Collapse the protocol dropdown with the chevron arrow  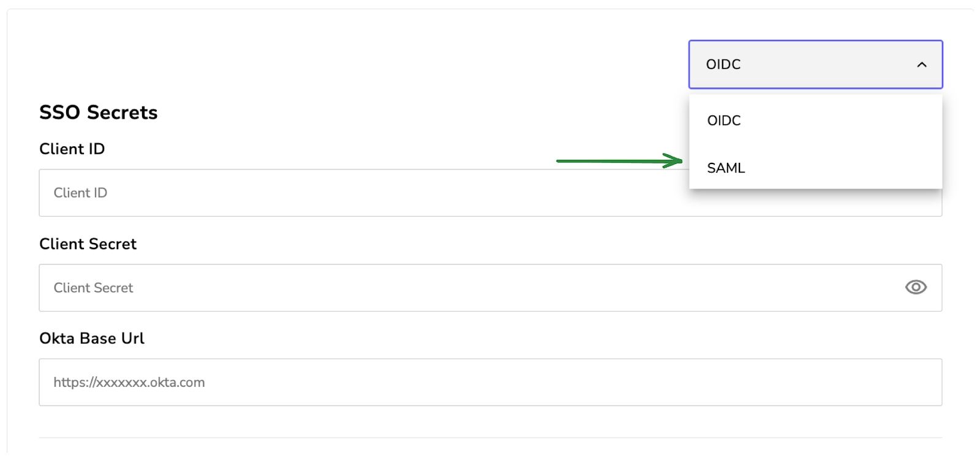[x=922, y=64]
